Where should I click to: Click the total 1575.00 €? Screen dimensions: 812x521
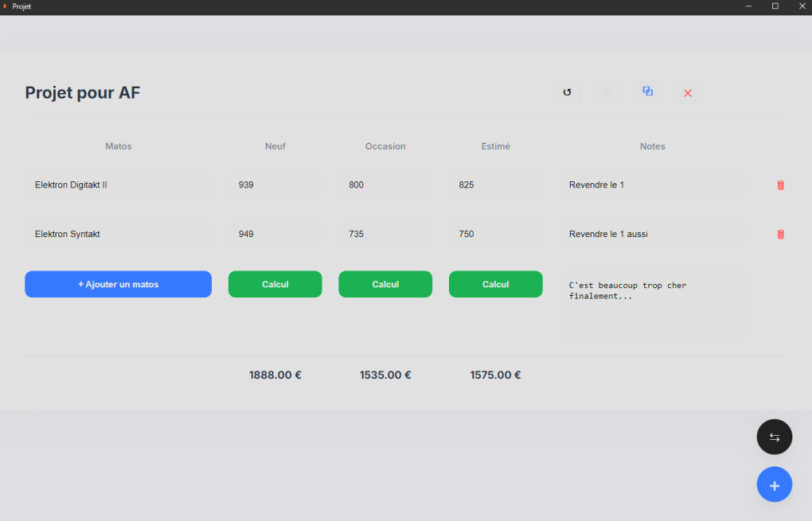tap(496, 375)
